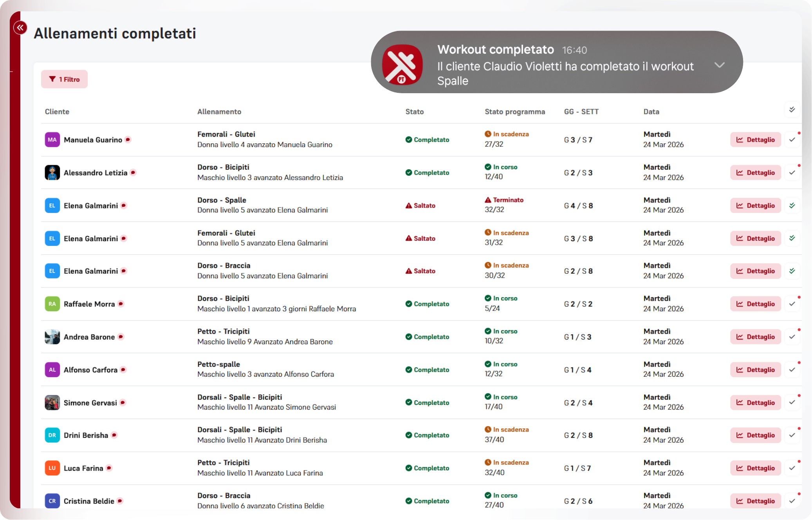
Task: Click Alessandro Letizia's profile photo
Action: [x=52, y=173]
